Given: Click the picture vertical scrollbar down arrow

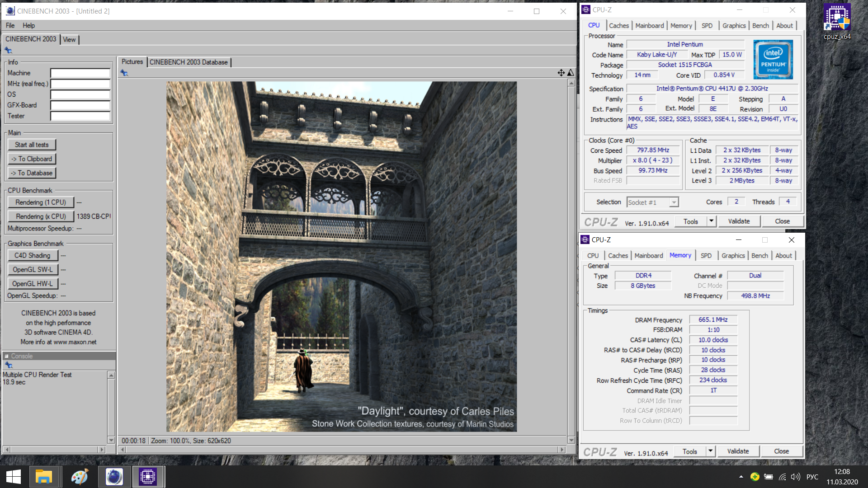Looking at the screenshot, I should [x=571, y=440].
